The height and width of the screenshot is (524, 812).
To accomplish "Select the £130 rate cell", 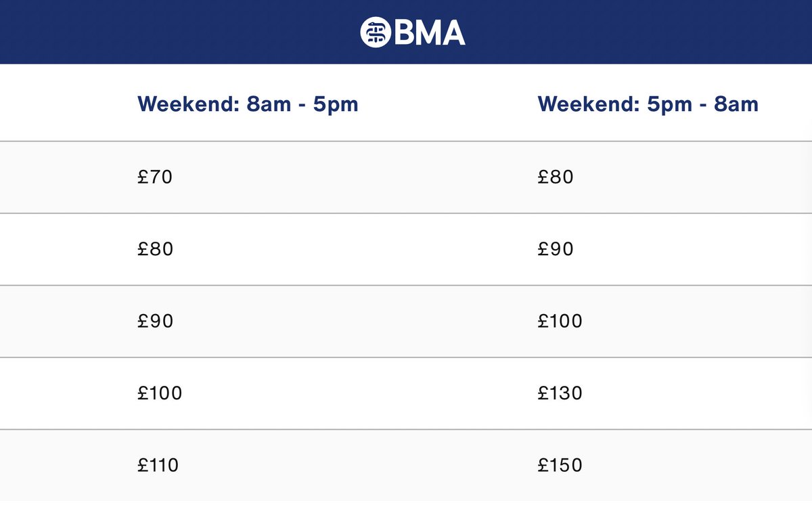I will pyautogui.click(x=560, y=393).
